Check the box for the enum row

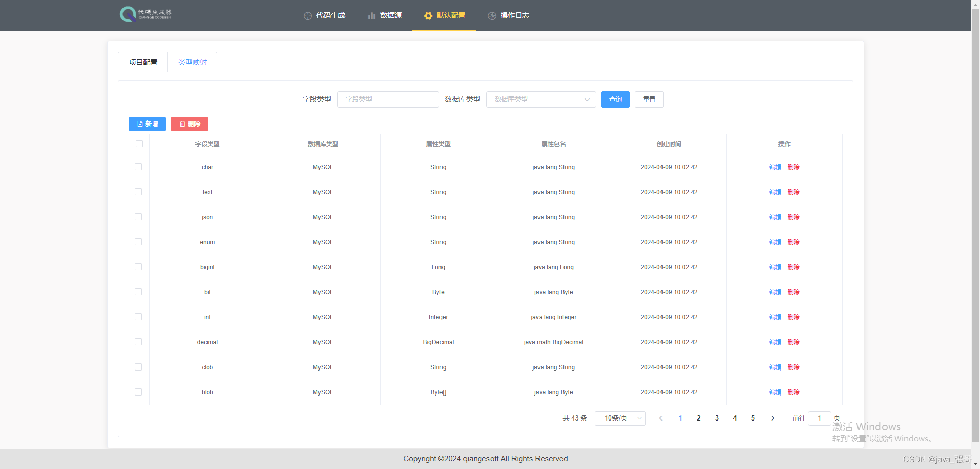click(138, 242)
